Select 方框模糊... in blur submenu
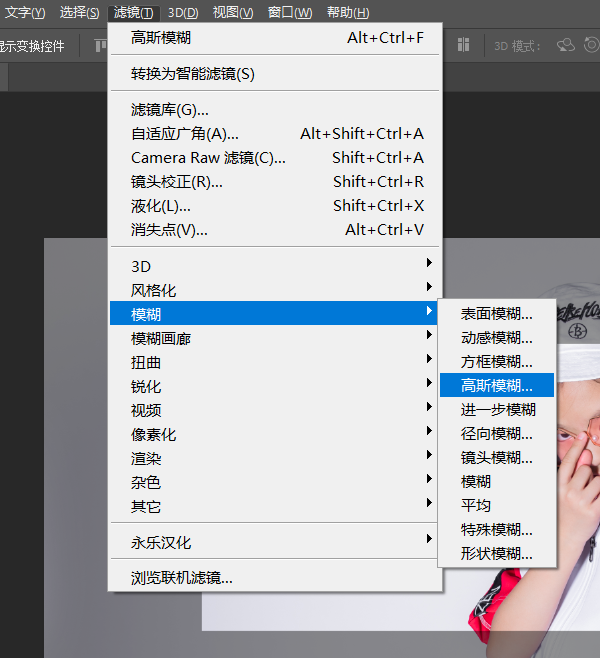Screen dimensions: 600x658 pyautogui.click(x=497, y=361)
